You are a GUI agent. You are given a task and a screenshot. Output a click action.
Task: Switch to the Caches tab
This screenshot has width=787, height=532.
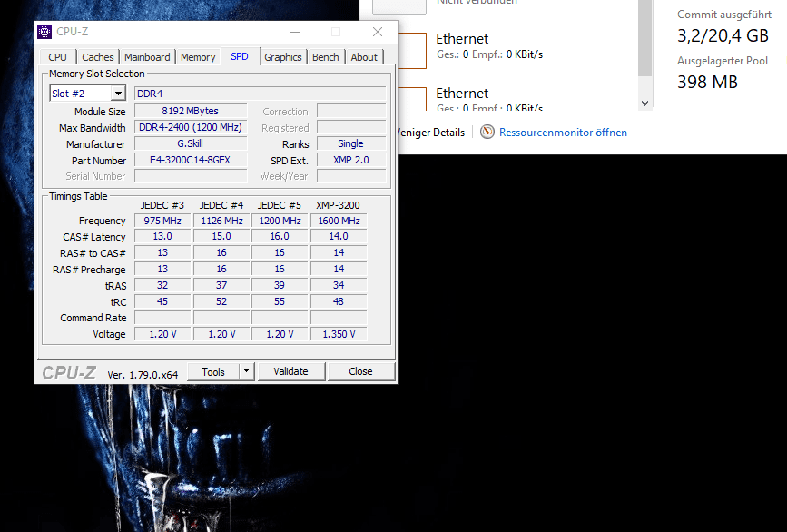(x=98, y=57)
